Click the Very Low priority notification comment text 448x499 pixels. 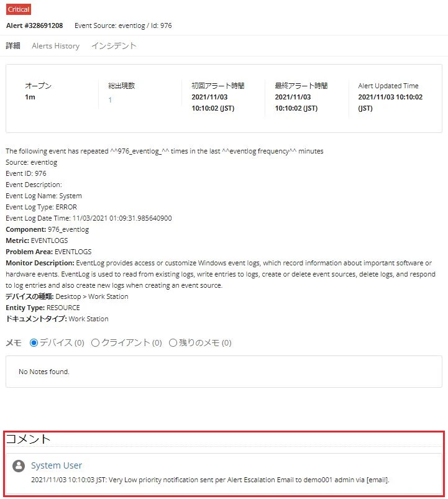click(x=210, y=480)
